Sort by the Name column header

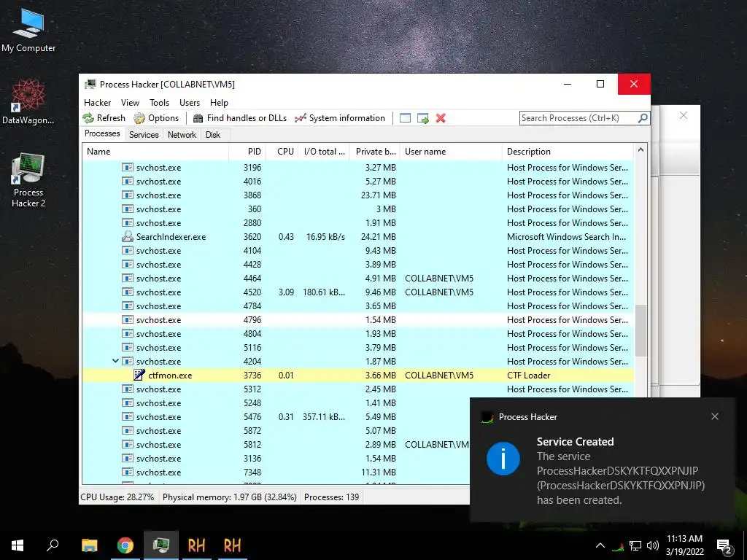pyautogui.click(x=155, y=152)
